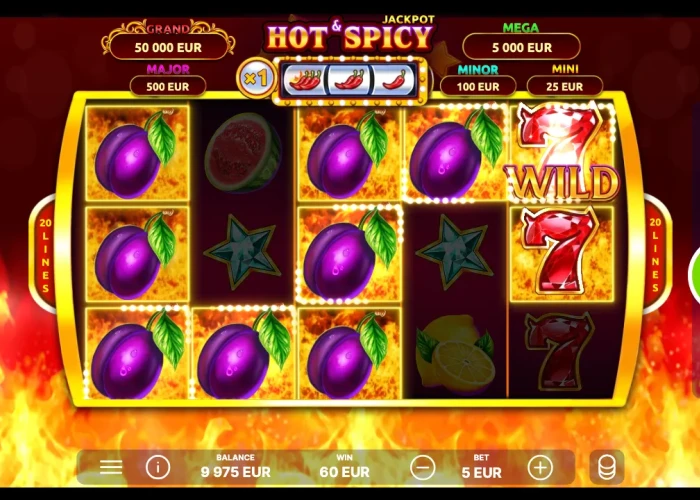Viewport: 700px width, 500px height.
Task: Decrease the bet with minus button
Action: [x=422, y=468]
